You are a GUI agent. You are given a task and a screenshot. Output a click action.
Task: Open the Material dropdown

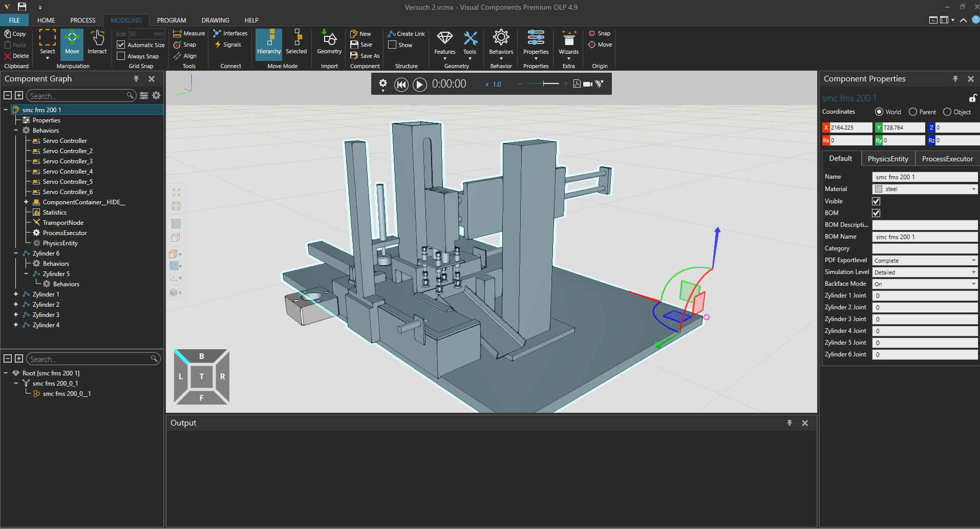coord(924,189)
